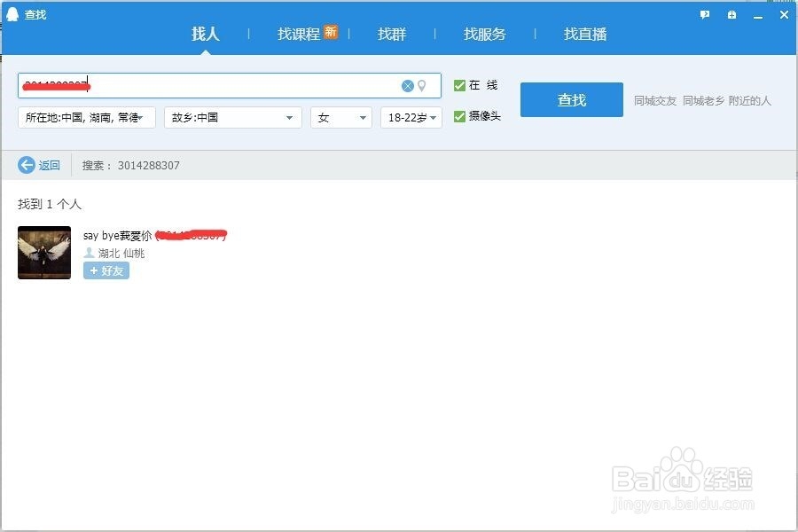Open the 所在地 location dropdown

(x=86, y=117)
